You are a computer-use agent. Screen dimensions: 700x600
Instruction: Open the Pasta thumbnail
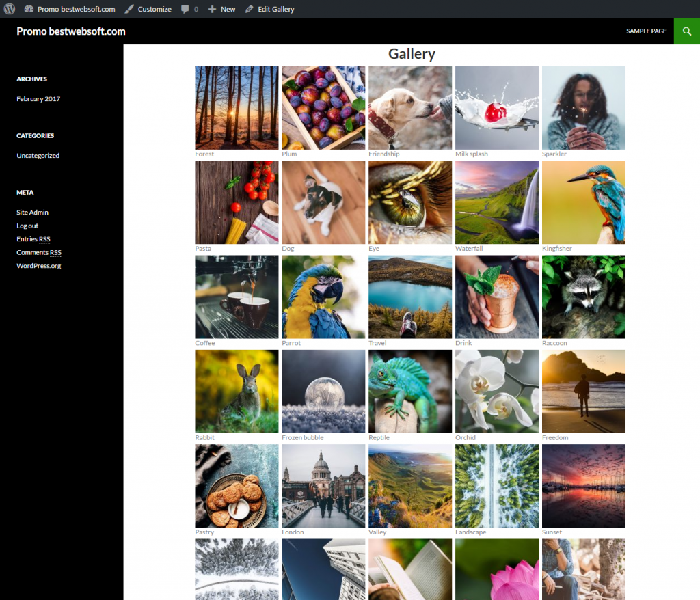click(237, 202)
